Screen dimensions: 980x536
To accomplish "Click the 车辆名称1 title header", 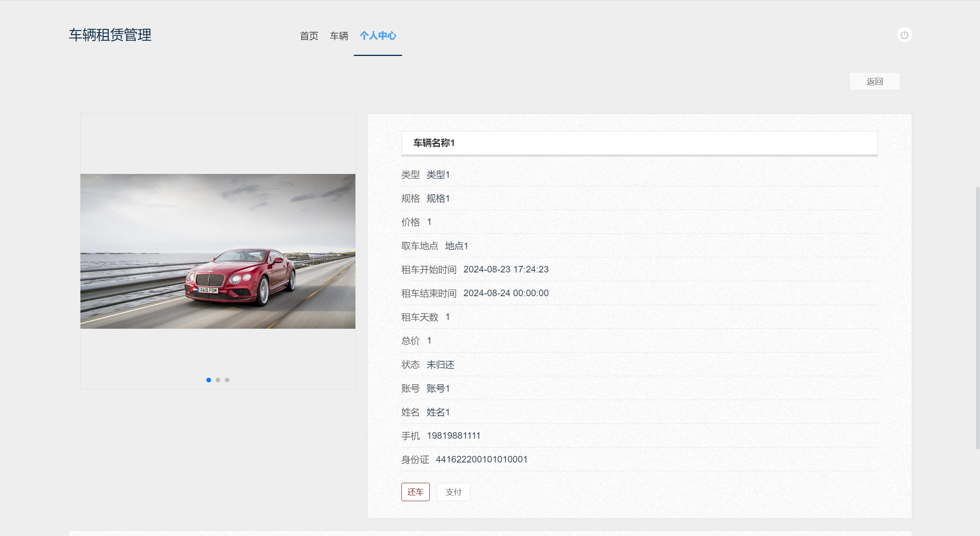I will point(434,143).
